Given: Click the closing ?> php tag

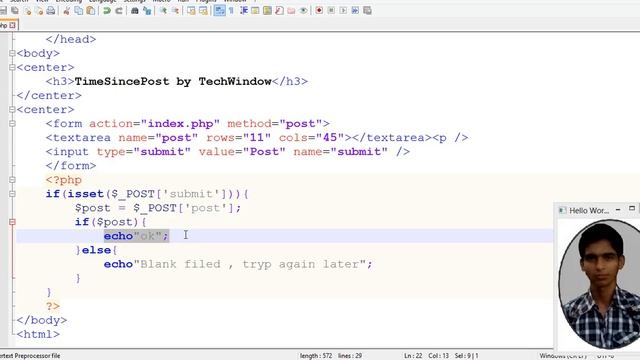Looking at the screenshot, I should click(53, 306).
